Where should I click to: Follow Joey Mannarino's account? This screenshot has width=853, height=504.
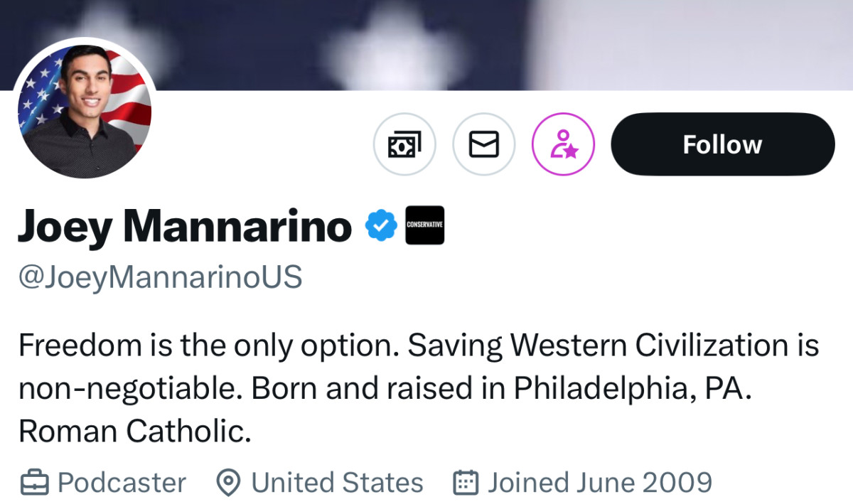tap(722, 144)
